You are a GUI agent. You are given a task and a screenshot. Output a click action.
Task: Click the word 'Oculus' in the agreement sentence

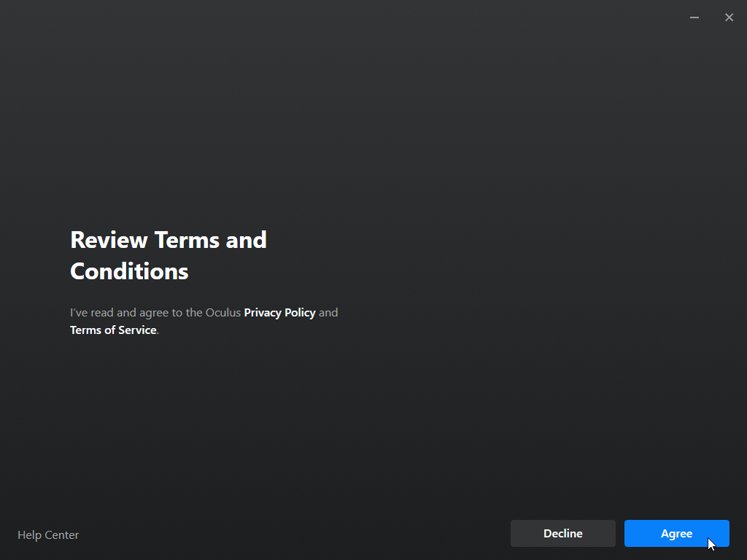[223, 313]
